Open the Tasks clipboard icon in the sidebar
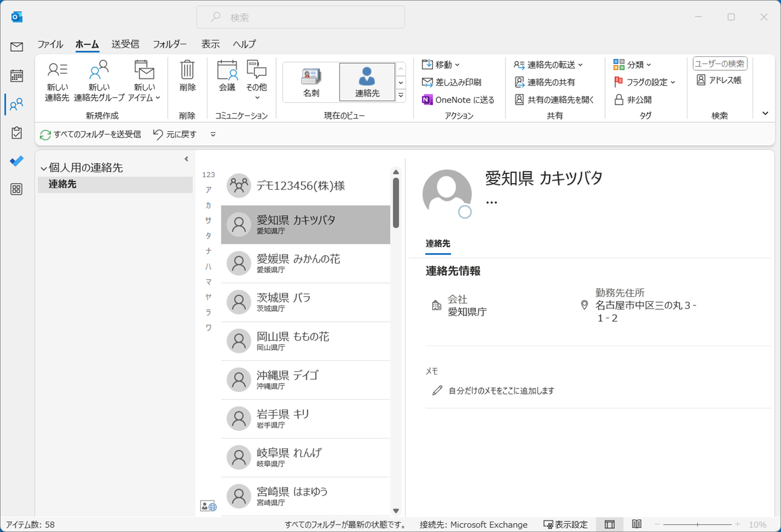781x532 pixels. (17, 132)
